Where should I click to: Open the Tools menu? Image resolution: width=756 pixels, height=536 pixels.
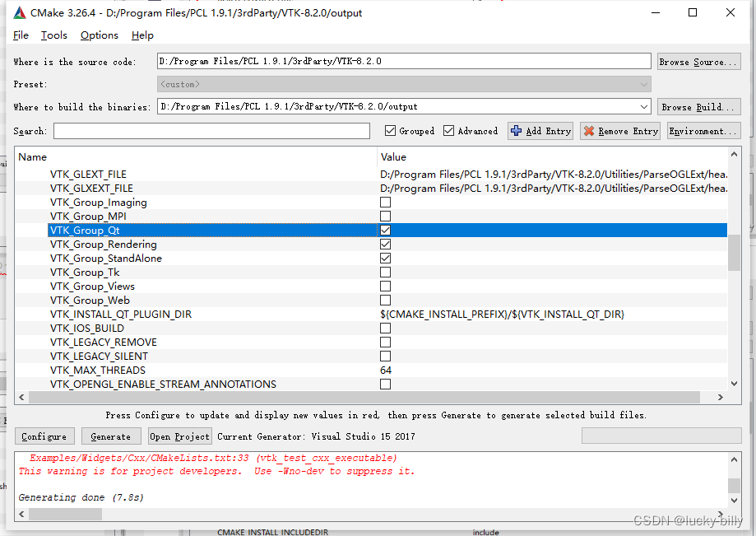tap(54, 35)
